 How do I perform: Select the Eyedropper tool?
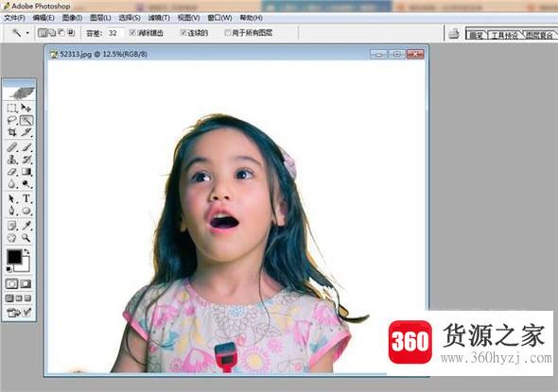[x=26, y=225]
